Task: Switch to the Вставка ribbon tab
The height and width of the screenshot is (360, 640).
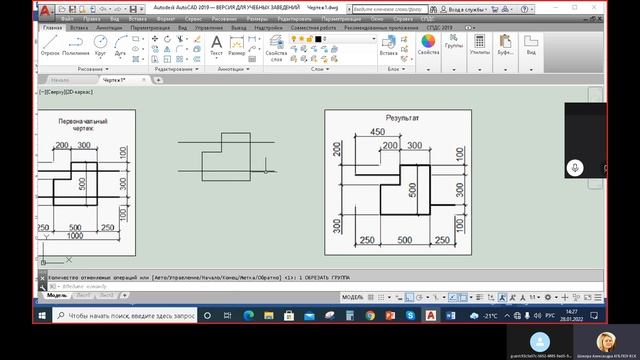Action: (79, 28)
